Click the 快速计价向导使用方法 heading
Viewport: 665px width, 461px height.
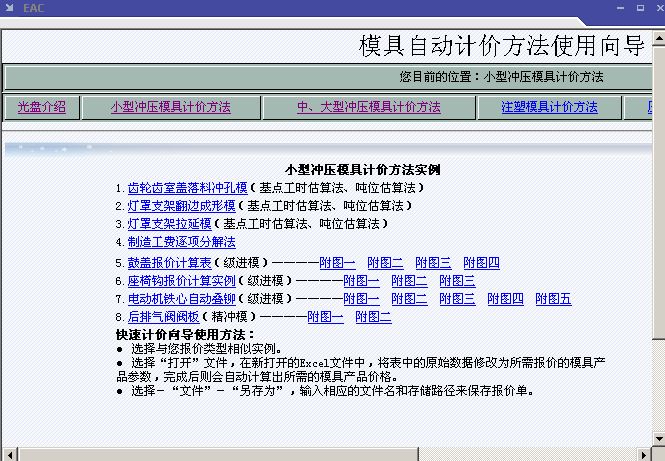(x=185, y=335)
